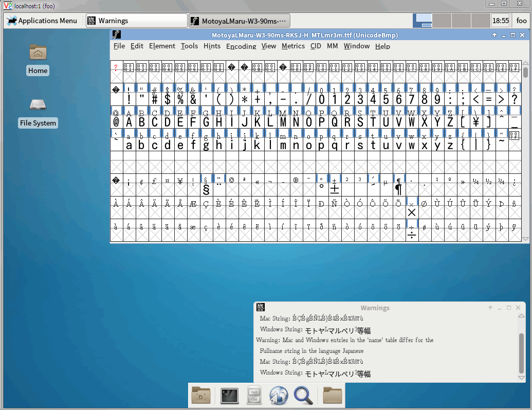Open the CID menu
Screen dimensions: 532x410
coord(316,46)
